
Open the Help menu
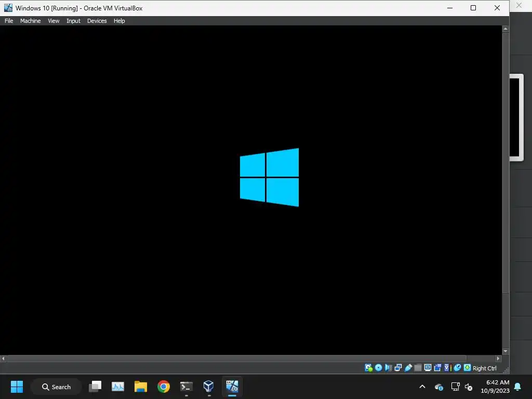click(119, 21)
